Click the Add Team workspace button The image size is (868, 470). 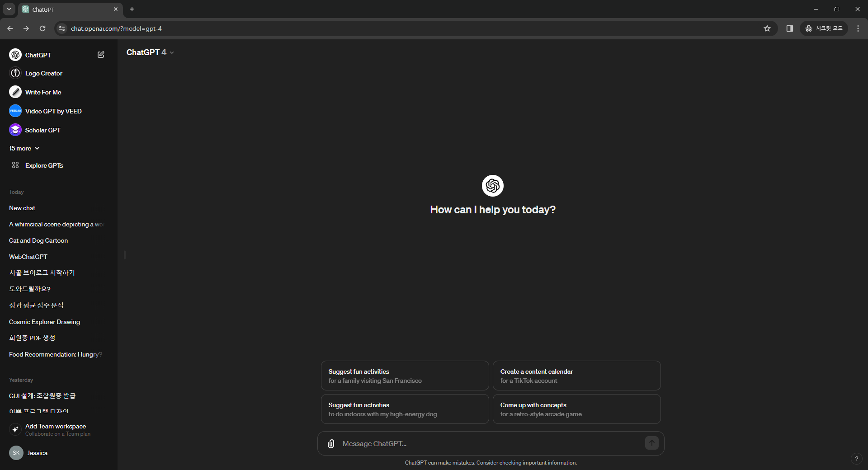tap(59, 429)
